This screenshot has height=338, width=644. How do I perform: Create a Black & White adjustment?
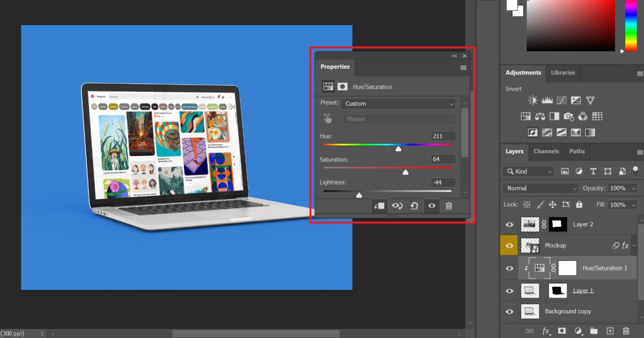click(554, 116)
